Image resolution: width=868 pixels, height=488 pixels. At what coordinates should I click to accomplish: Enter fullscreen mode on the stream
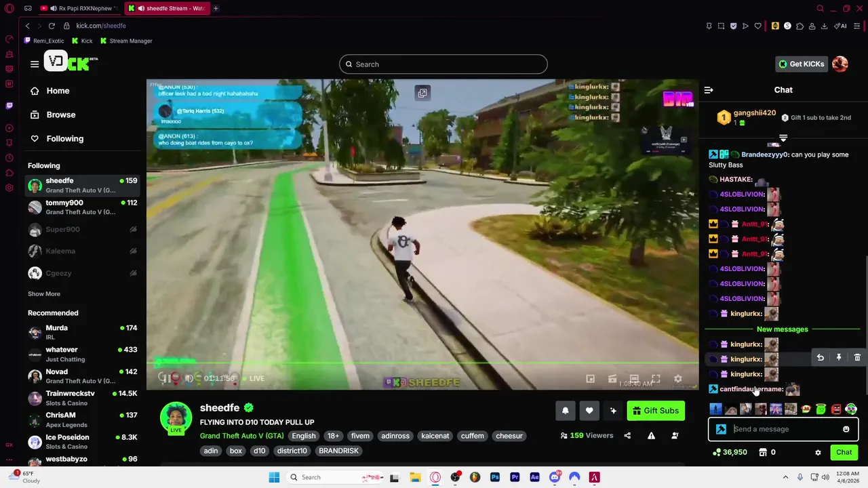click(656, 379)
